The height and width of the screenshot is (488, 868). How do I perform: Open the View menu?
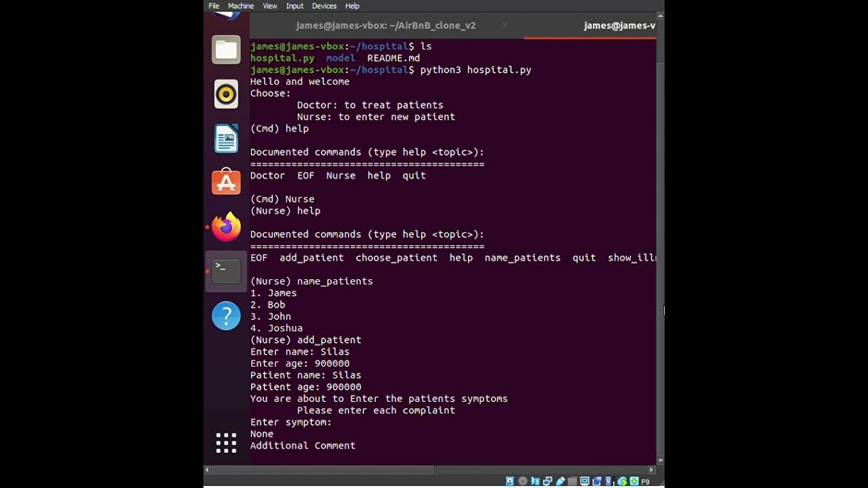coord(270,6)
